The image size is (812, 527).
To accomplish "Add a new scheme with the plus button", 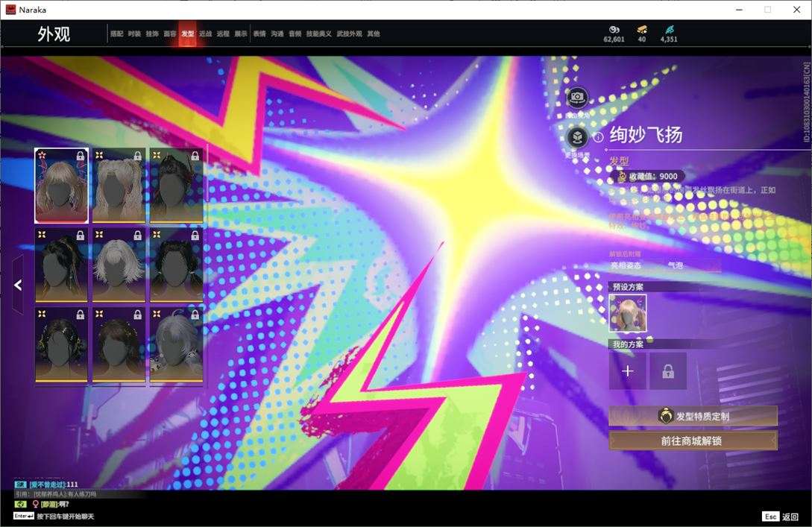I will (x=627, y=371).
